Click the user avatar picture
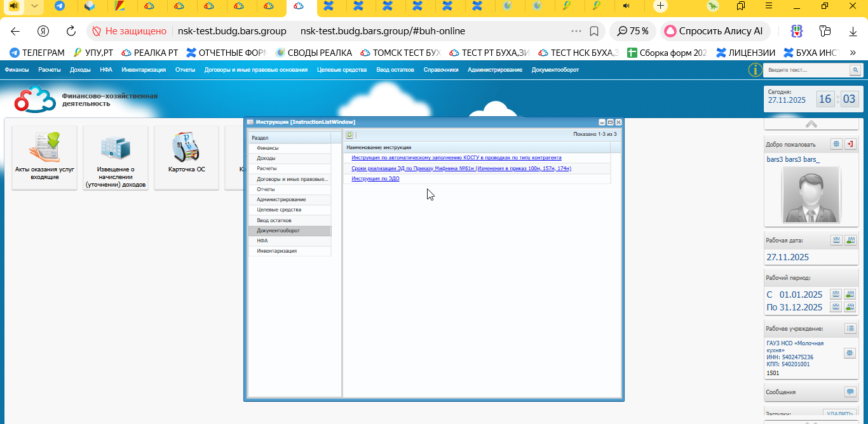This screenshot has height=424, width=868. click(811, 195)
